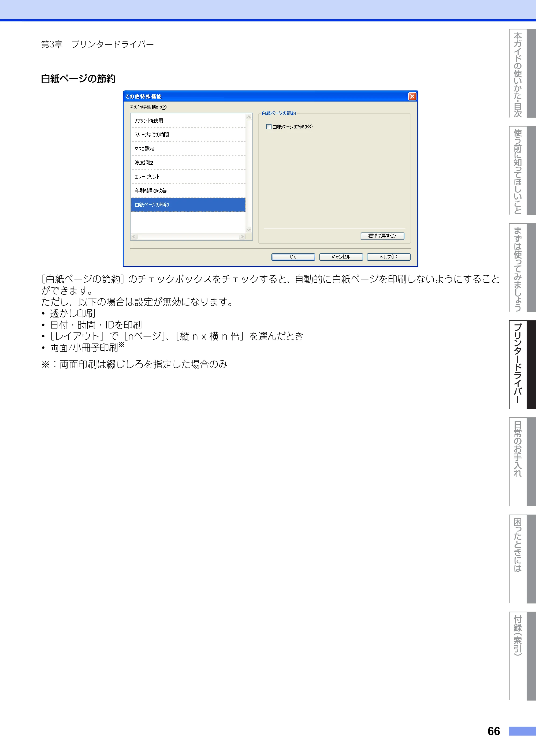Select リプリントを使用 in the list
The width and height of the screenshot is (536, 756).
click(x=188, y=120)
